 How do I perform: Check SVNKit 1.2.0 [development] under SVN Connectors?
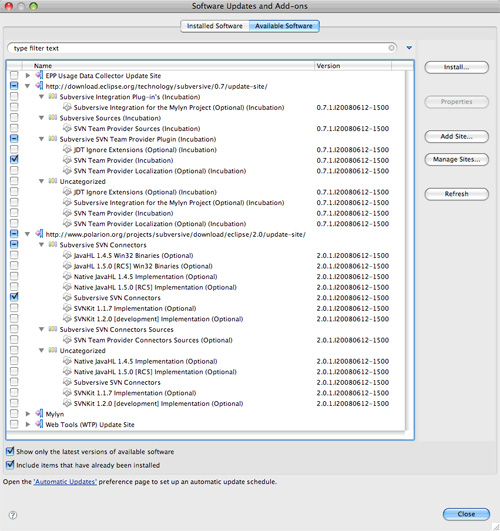(14, 318)
